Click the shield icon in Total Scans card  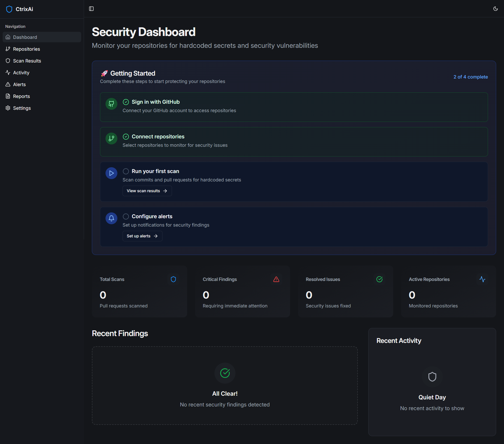click(173, 279)
